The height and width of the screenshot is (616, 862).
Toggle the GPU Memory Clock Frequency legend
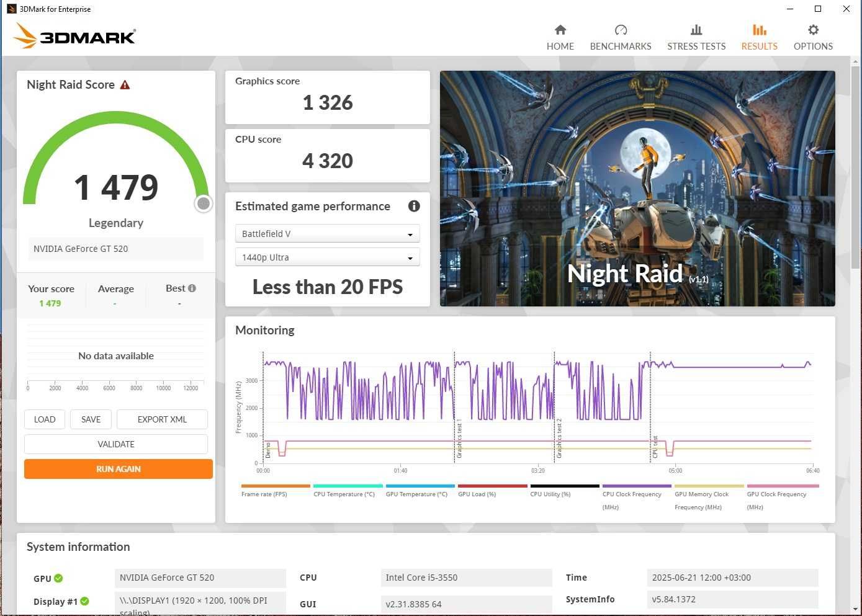[x=709, y=496]
